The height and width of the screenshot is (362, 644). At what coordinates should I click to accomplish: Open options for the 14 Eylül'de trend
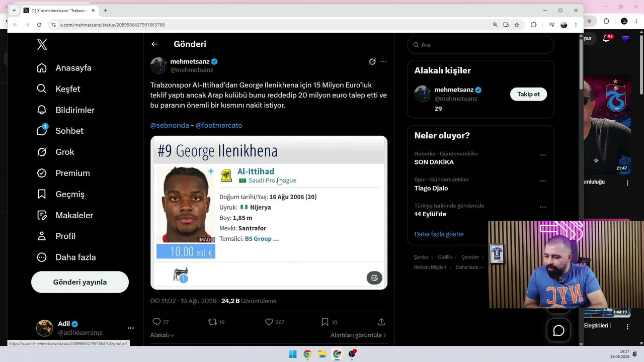tap(543, 207)
